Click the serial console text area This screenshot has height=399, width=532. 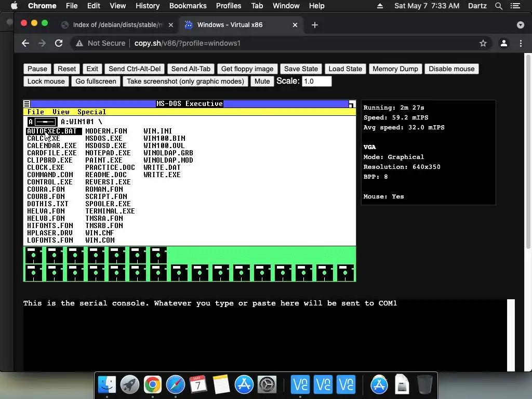[264, 335]
